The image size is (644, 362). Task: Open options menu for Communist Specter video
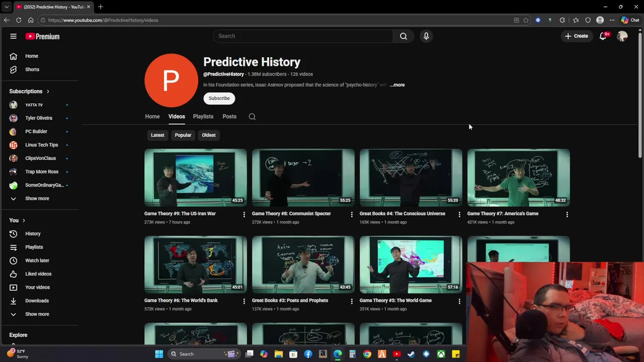[x=352, y=215]
